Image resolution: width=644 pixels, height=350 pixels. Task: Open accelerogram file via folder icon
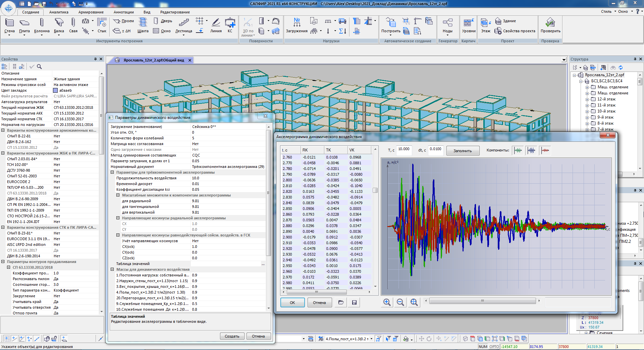(x=341, y=303)
